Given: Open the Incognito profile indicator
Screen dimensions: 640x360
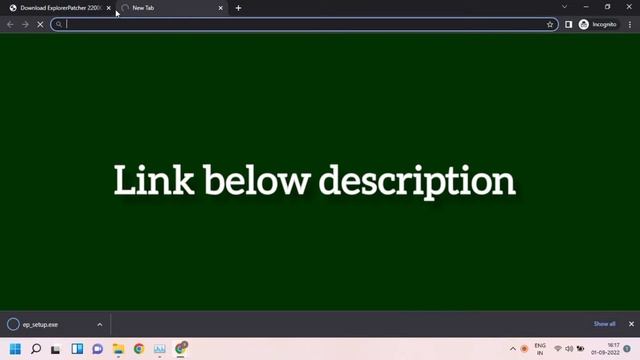Looking at the screenshot, I should [x=598, y=24].
